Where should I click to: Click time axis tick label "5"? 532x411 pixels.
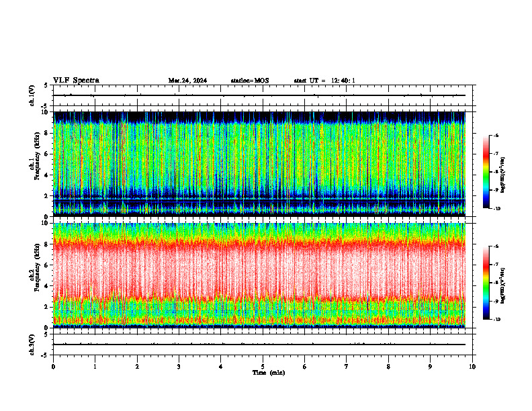263,367
